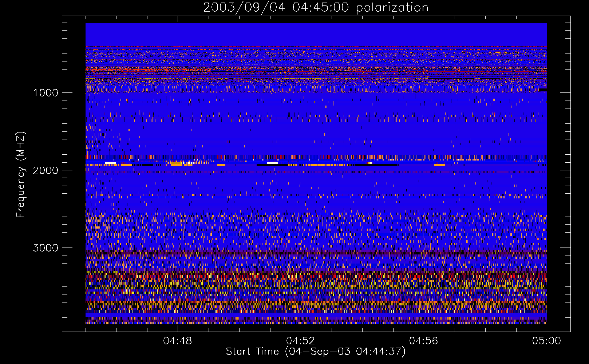Click the '05:00' time tick label

coord(547,341)
